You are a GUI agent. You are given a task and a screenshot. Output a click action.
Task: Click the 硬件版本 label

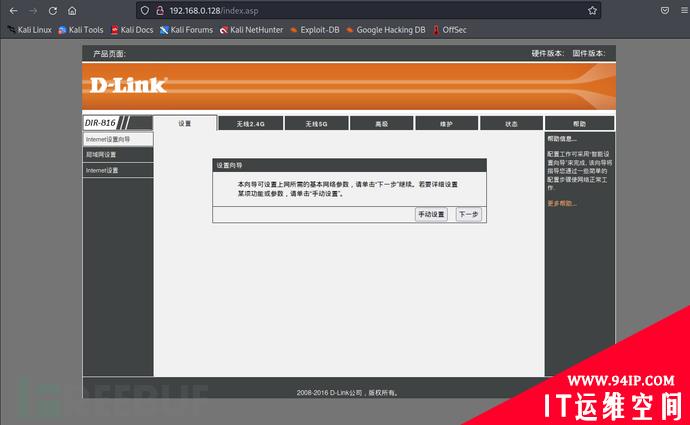pos(547,53)
